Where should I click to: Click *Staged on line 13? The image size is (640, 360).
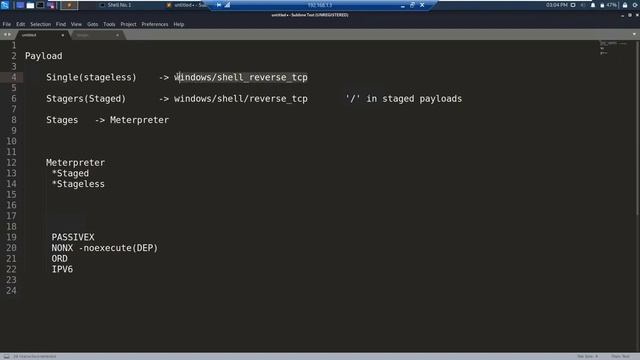point(70,173)
